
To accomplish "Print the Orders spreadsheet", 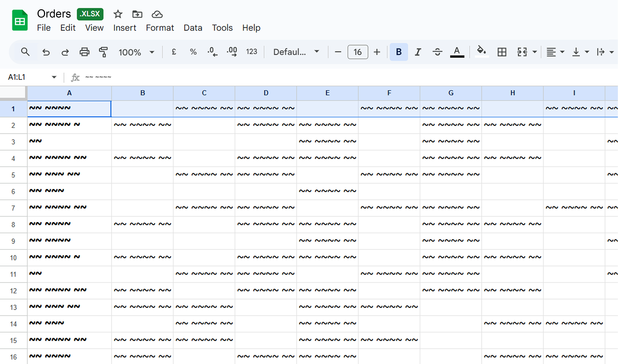I will tap(84, 52).
